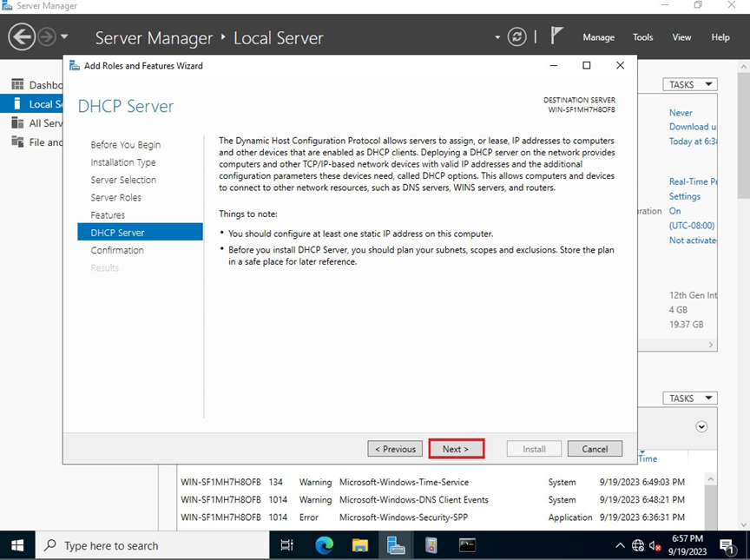Open the View menu
This screenshot has height=560, width=750.
coord(681,37)
